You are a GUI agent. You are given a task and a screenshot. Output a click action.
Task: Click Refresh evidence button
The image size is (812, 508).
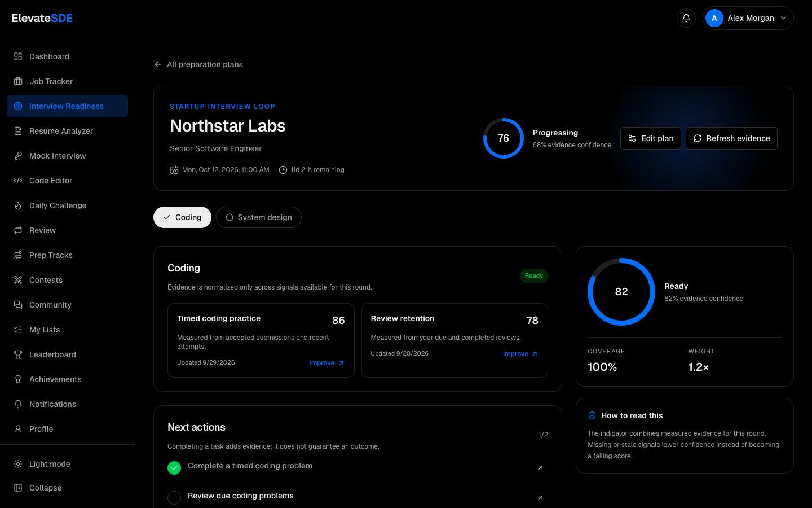pos(731,138)
